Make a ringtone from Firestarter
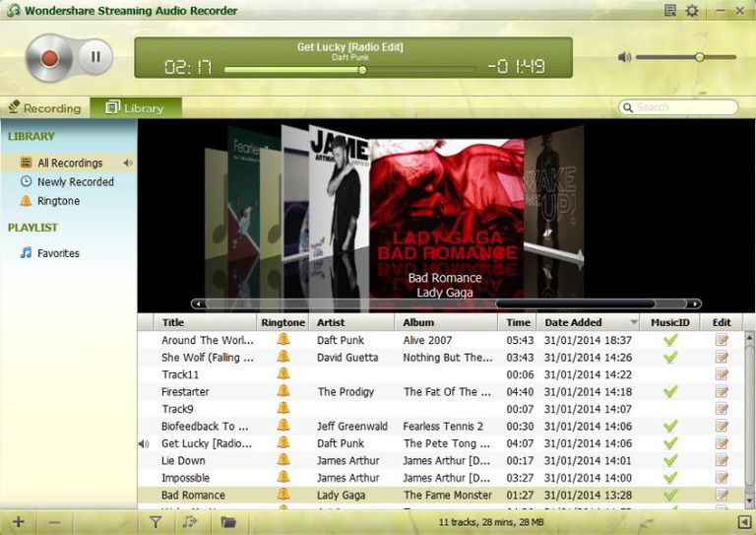Viewport: 756px width, 535px height. tap(283, 391)
